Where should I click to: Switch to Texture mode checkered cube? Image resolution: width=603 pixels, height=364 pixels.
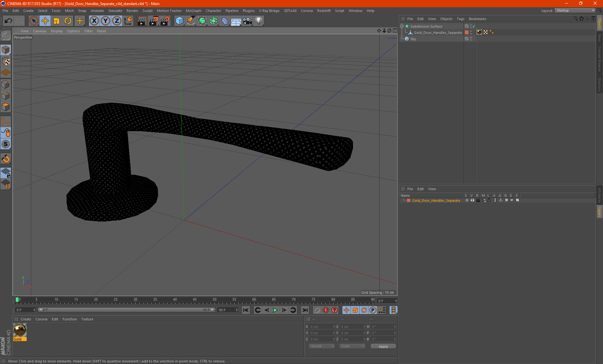(x=6, y=62)
